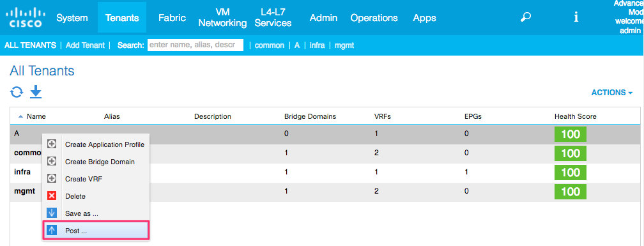Image resolution: width=644 pixels, height=246 pixels.
Task: Click plus icon beside Create Bridge Domain
Action: tap(52, 162)
